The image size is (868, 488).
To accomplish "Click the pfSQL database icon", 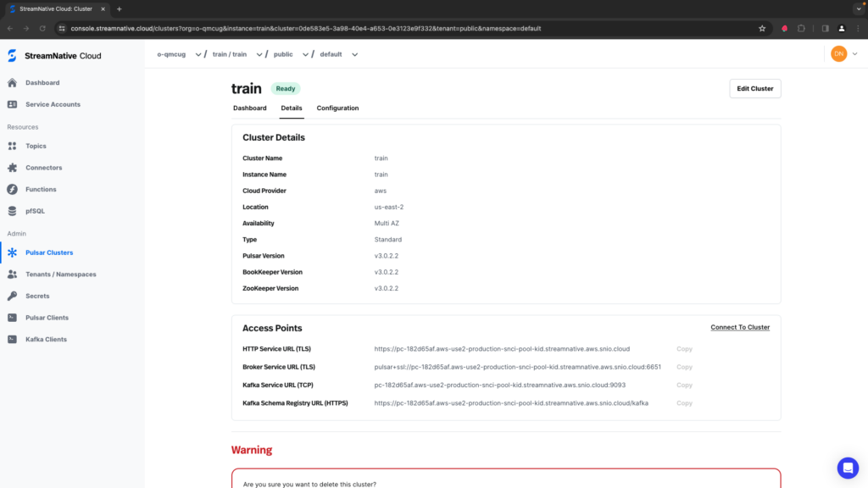I will [x=12, y=211].
